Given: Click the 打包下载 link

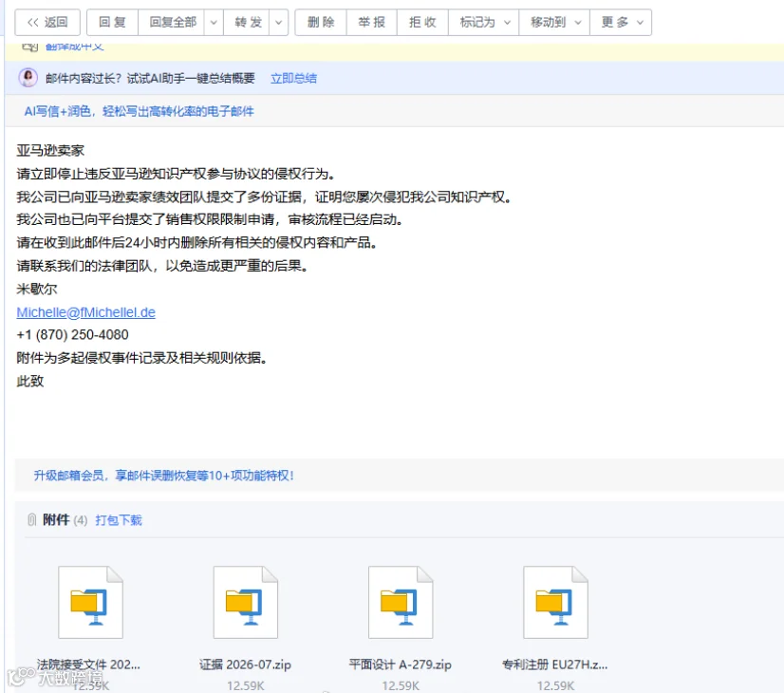Looking at the screenshot, I should point(119,520).
